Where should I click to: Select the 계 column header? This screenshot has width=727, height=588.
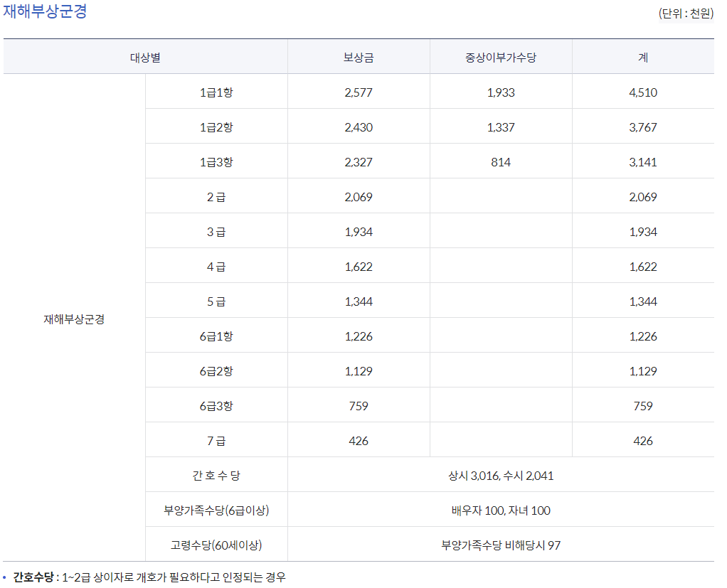tap(643, 55)
